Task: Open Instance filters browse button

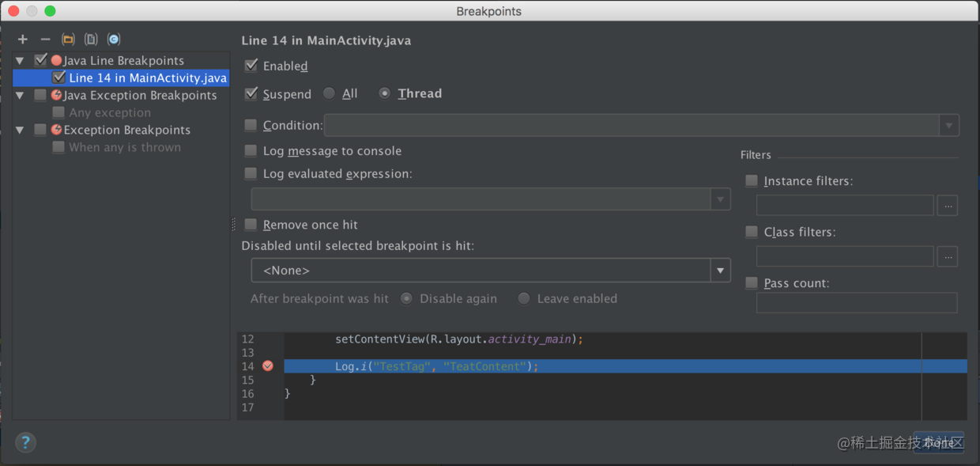Action: pyautogui.click(x=948, y=206)
